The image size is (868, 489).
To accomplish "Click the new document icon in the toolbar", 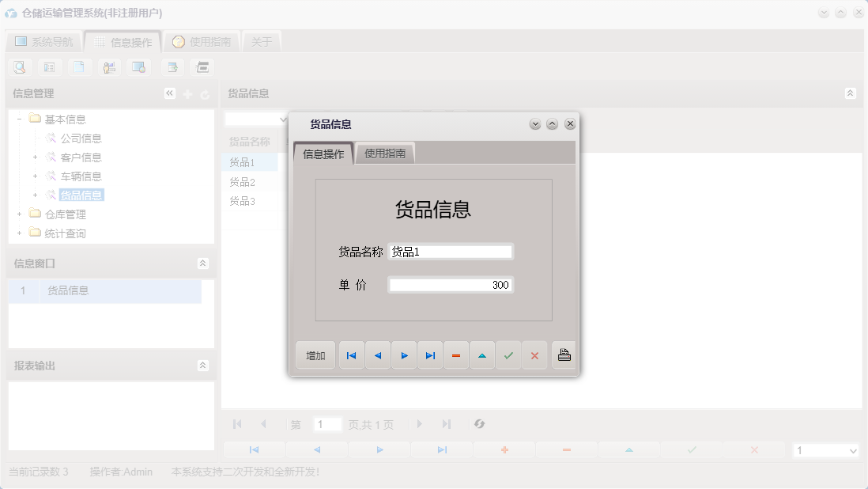I will [x=79, y=67].
